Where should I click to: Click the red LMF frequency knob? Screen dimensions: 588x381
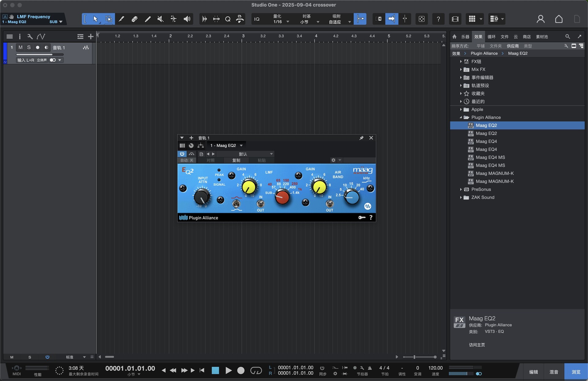(x=282, y=197)
